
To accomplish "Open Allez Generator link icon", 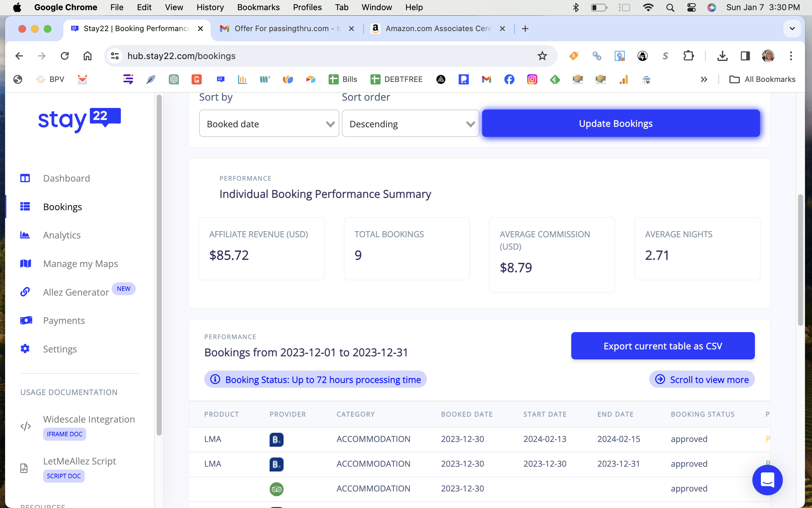I will pos(25,292).
